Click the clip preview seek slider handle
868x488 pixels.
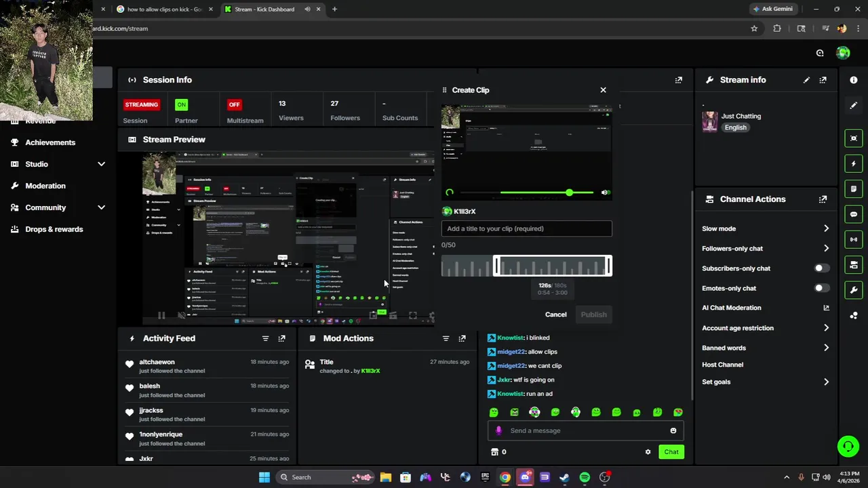click(569, 193)
